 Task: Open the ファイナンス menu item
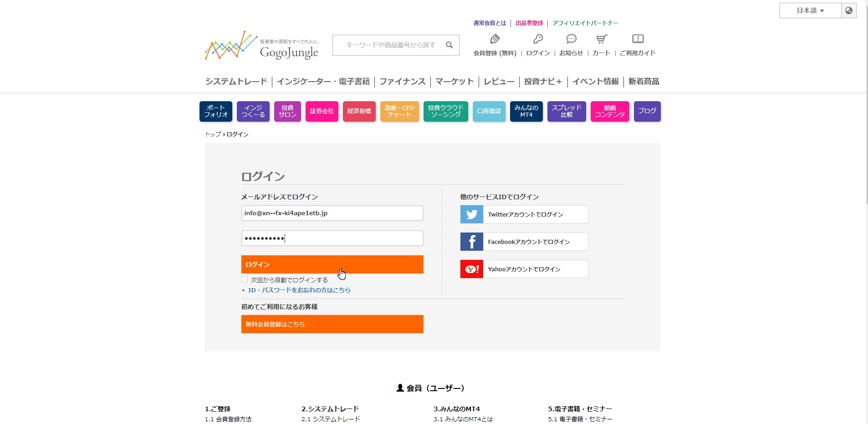click(402, 82)
